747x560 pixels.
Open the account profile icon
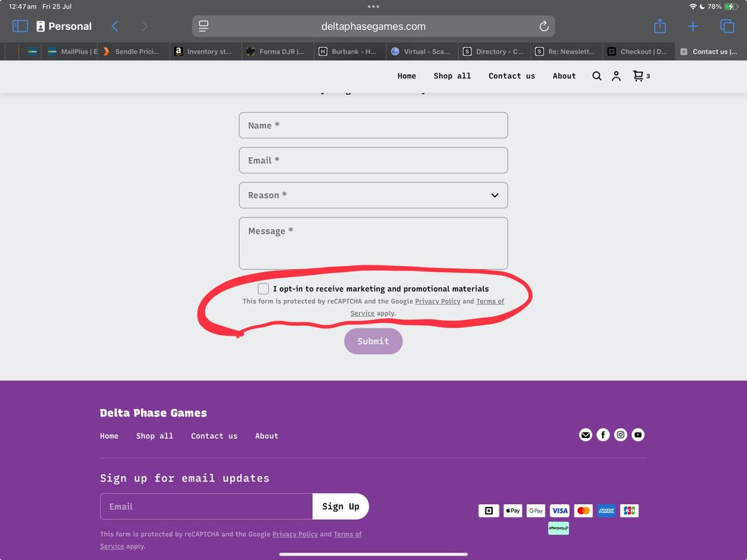(x=616, y=76)
